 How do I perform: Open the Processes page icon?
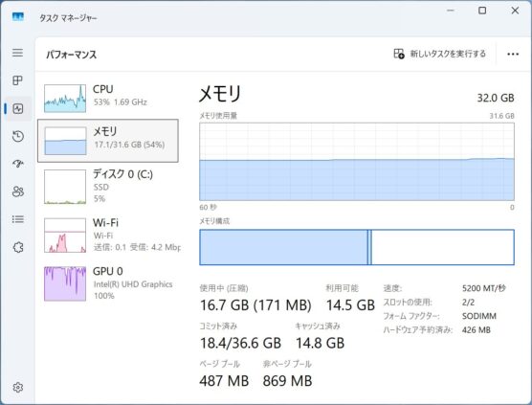tap(17, 80)
